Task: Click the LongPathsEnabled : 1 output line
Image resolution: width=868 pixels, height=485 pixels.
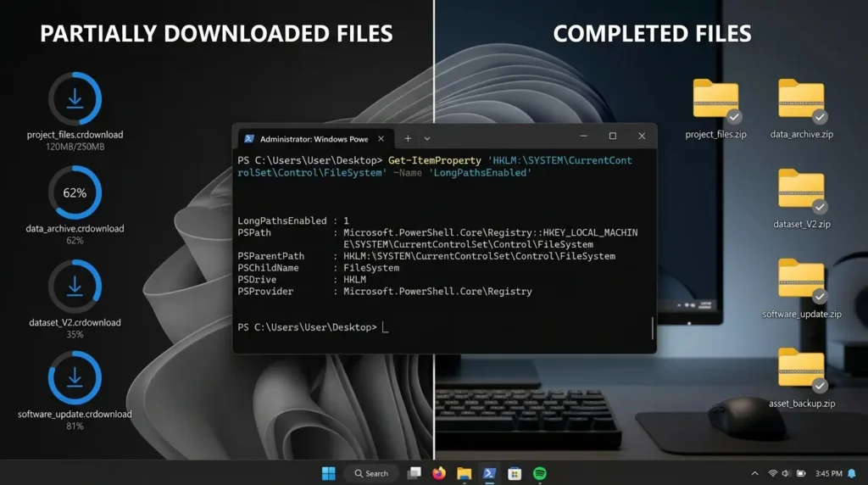Action: [293, 221]
